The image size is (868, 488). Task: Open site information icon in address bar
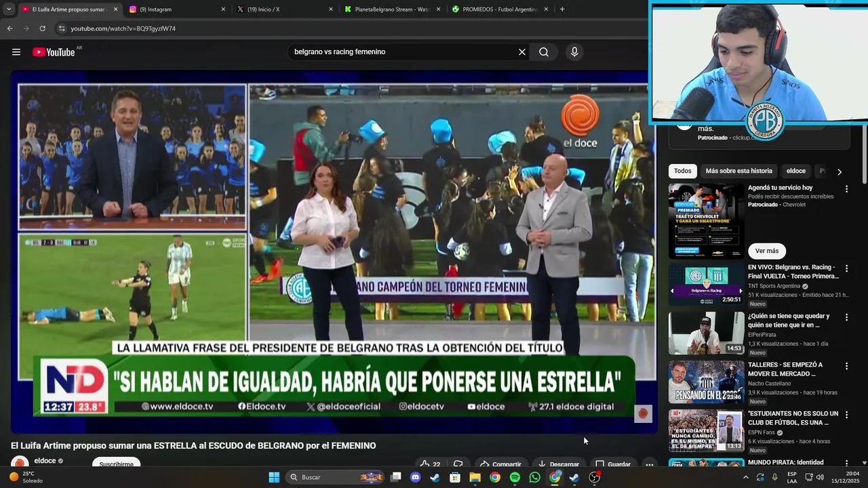(x=62, y=28)
